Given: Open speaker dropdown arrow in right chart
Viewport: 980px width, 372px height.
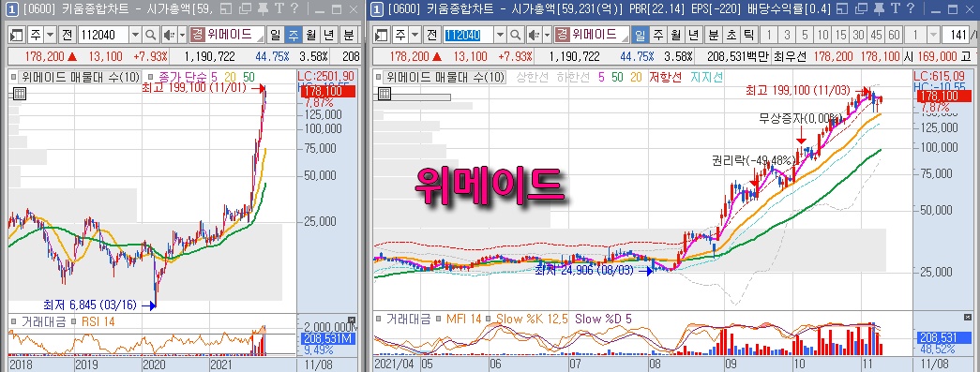Looking at the screenshot, I should (547, 35).
